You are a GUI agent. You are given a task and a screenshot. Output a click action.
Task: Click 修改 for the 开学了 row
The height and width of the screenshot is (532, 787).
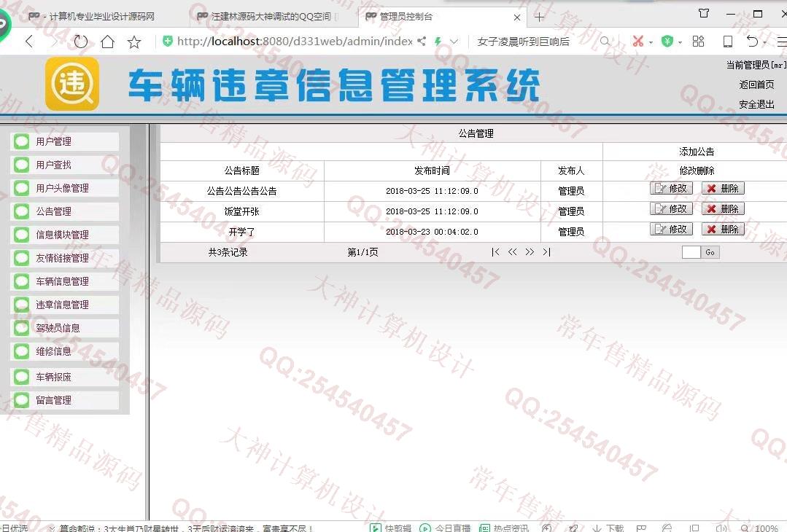tap(671, 229)
